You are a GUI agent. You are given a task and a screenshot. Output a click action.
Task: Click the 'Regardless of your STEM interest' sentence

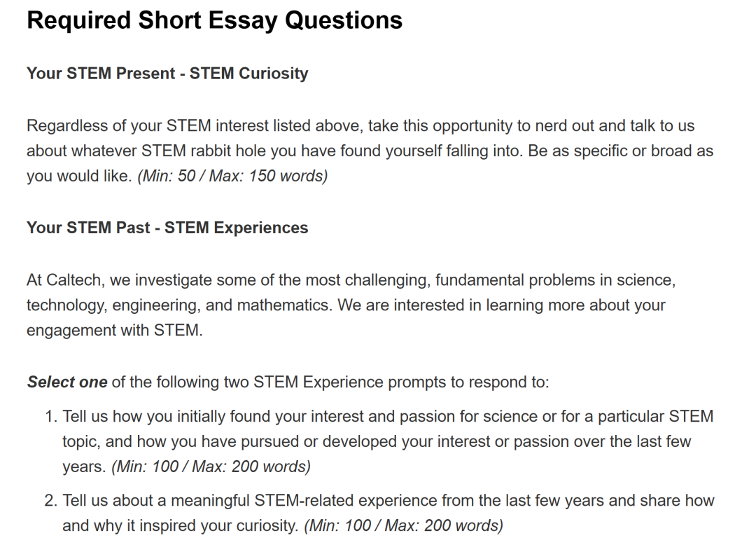(370, 151)
